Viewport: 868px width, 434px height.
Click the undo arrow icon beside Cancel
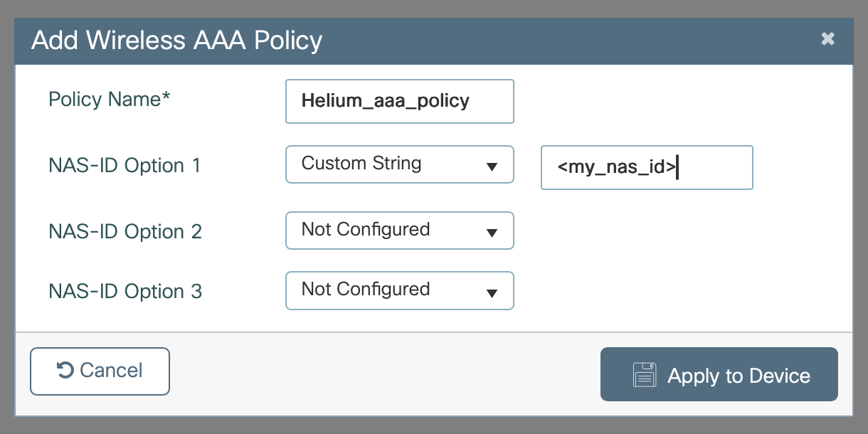point(65,370)
